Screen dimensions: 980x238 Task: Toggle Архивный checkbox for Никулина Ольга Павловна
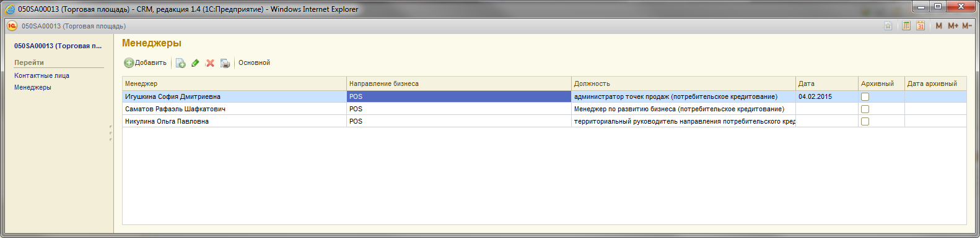point(865,122)
